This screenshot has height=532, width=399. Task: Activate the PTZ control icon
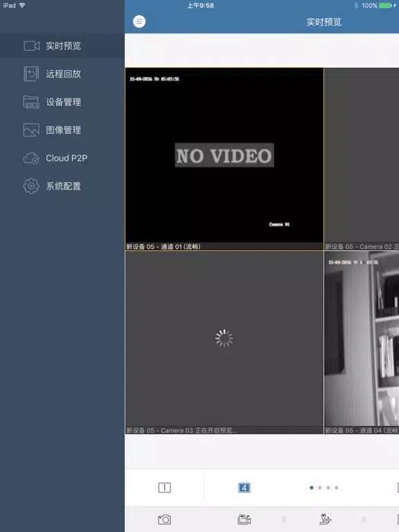(x=325, y=519)
